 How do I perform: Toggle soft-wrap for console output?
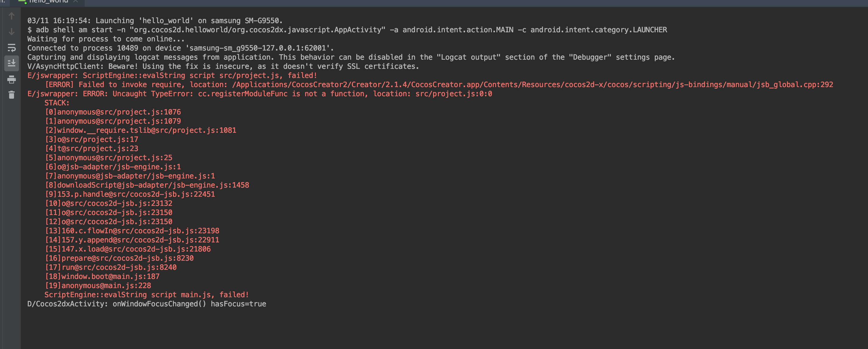coord(12,48)
